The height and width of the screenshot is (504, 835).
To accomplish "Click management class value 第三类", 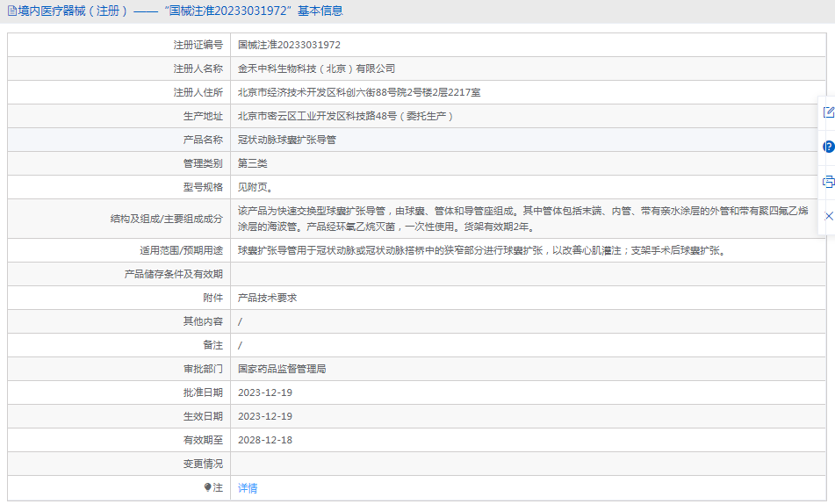I will pyautogui.click(x=252, y=163).
